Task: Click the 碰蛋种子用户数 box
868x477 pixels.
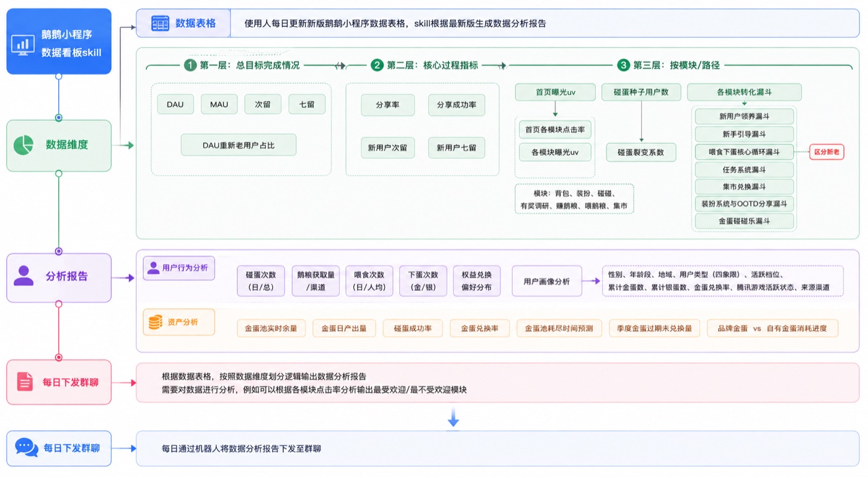Action: pyautogui.click(x=641, y=92)
